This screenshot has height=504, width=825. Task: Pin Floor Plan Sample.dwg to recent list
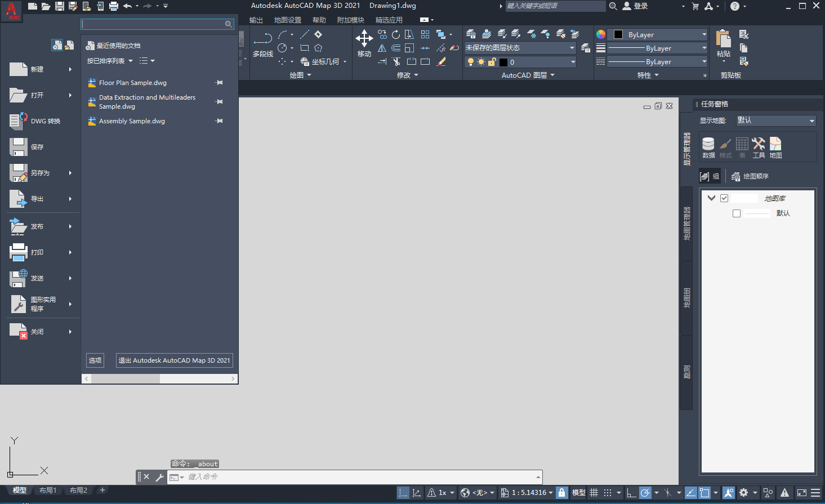coord(219,83)
